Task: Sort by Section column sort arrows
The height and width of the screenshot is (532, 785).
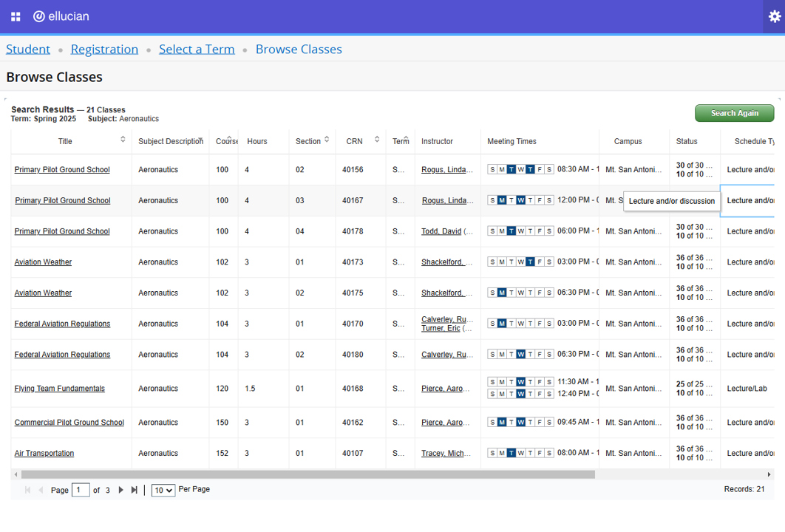Action: click(x=327, y=140)
